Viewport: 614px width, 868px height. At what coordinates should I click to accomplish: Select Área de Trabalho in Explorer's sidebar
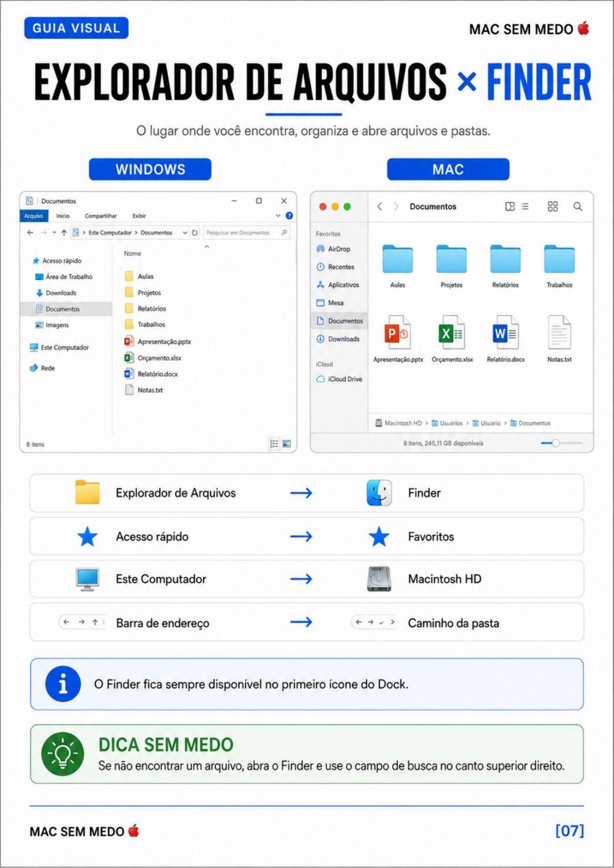[63, 277]
